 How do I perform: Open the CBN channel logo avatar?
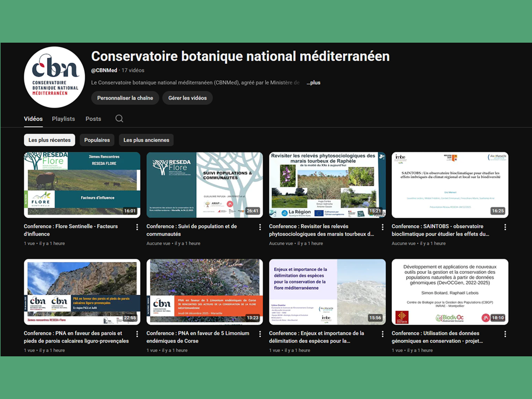tap(55, 77)
